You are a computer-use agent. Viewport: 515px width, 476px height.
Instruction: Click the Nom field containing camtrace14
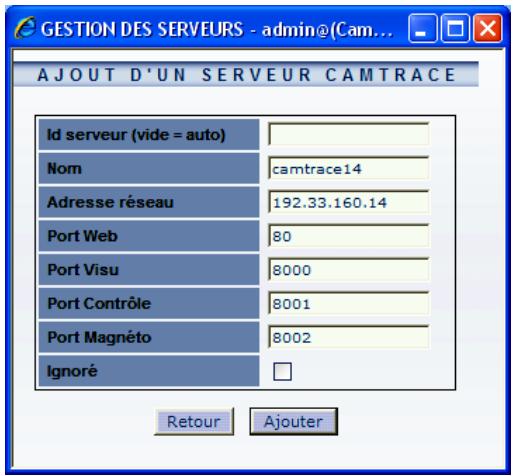(349, 168)
